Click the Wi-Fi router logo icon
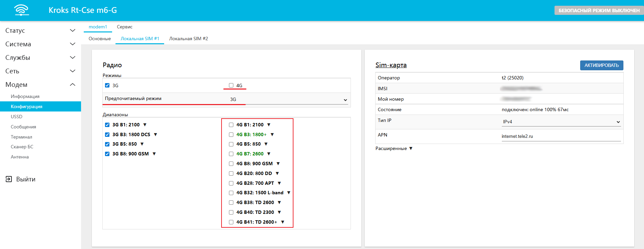Image resolution: width=644 pixels, height=249 pixels. tap(22, 10)
